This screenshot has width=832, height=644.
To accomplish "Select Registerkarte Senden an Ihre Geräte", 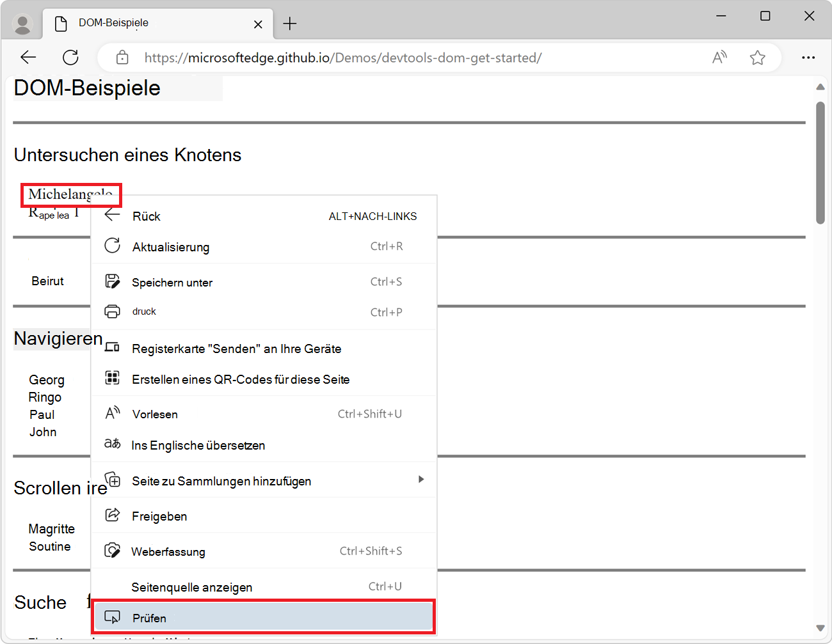I will pyautogui.click(x=264, y=349).
